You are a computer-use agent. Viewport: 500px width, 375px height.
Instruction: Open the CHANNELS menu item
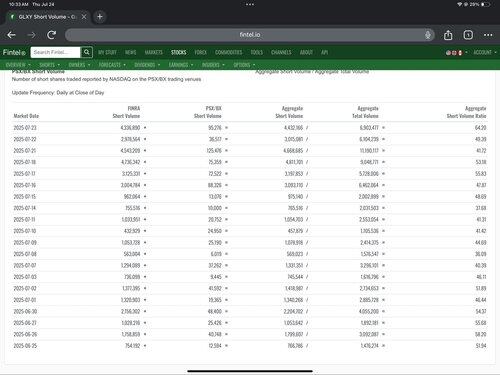[281, 52]
